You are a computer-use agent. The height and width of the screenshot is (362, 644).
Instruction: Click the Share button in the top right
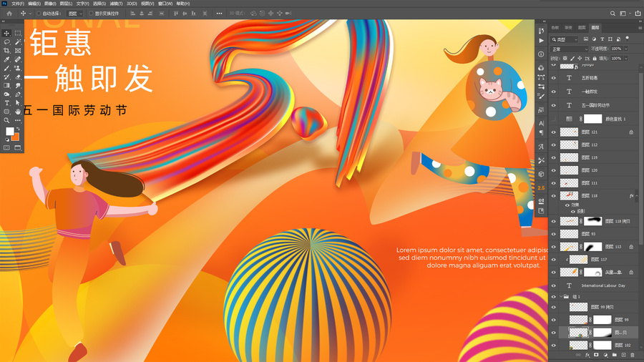(x=638, y=14)
